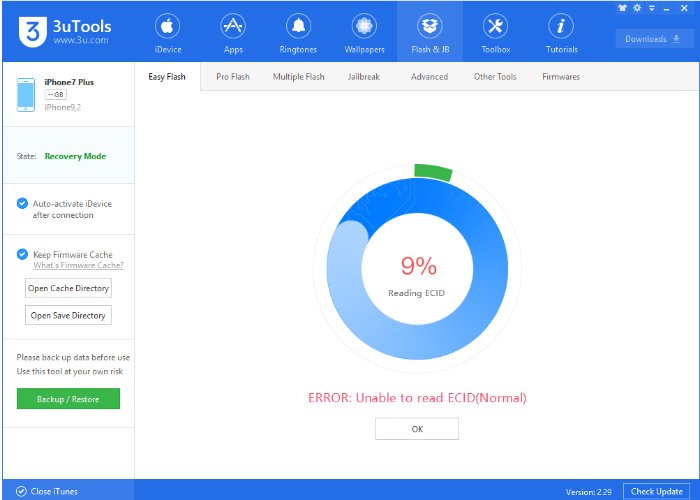Open skin theme shirt icon
The height and width of the screenshot is (500, 700).
(623, 6)
